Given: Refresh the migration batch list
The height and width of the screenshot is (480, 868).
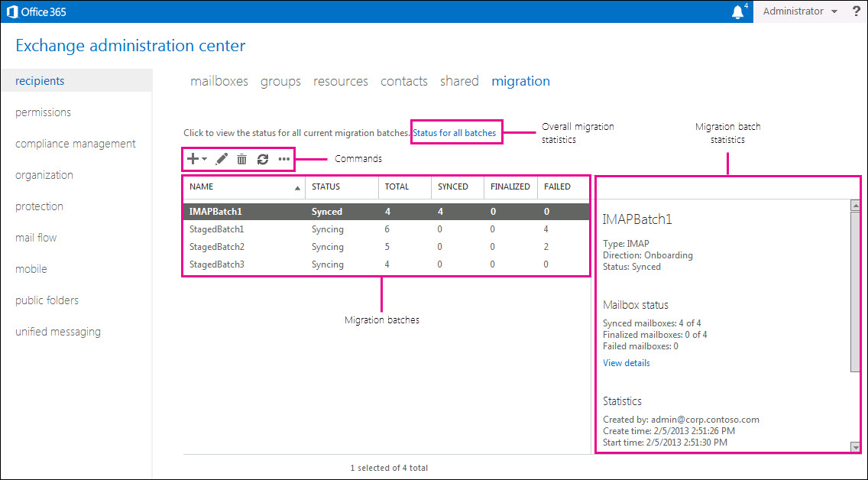Looking at the screenshot, I should pyautogui.click(x=263, y=160).
